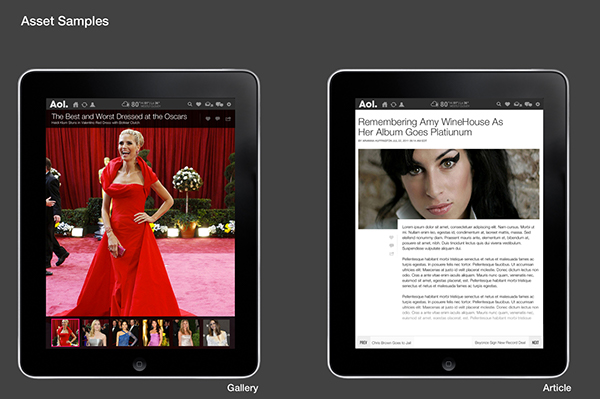Viewport: 600px width, 399px height.
Task: Click the profile person icon in the Article header
Action: (401, 104)
